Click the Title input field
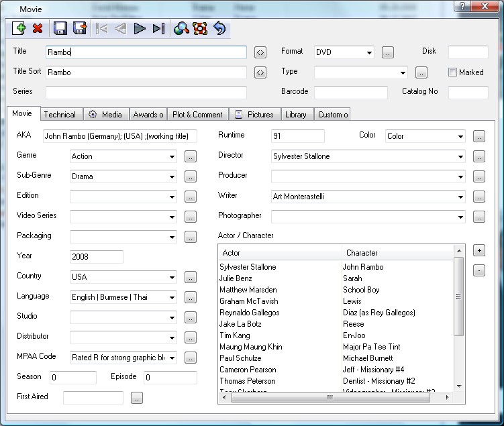This screenshot has height=426, width=504. [x=146, y=52]
